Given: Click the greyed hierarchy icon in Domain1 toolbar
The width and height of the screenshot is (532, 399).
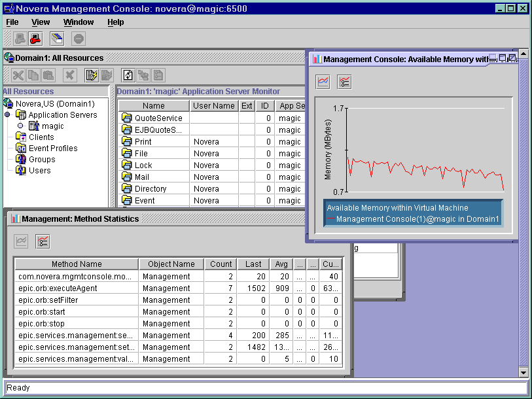Looking at the screenshot, I should click(x=143, y=75).
